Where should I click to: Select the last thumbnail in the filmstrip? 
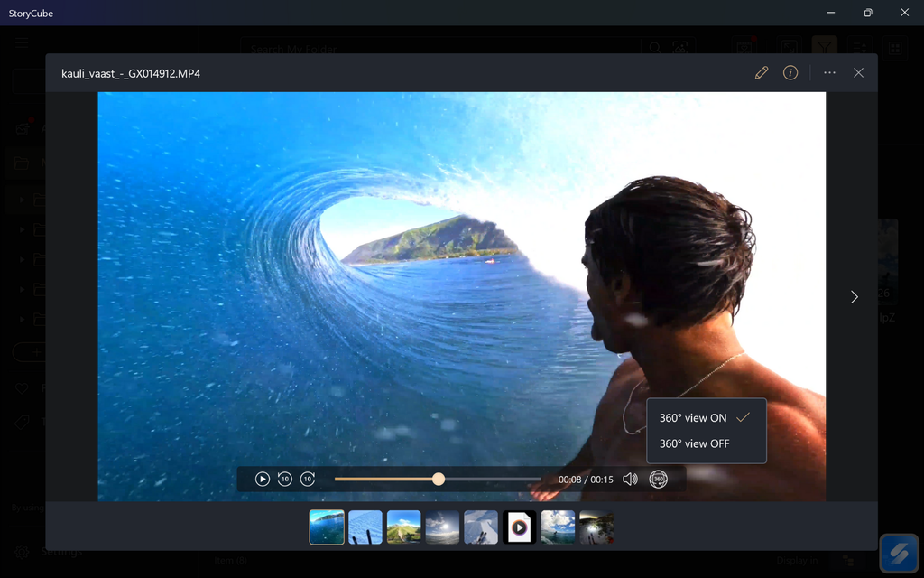[x=596, y=527]
